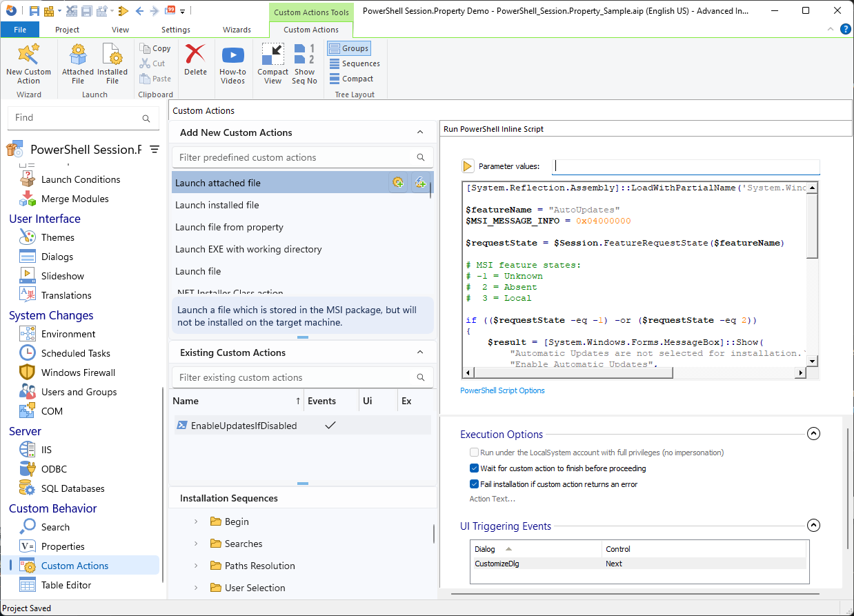The image size is (854, 616).
Task: Click the Copy clipboard button
Action: coord(155,48)
